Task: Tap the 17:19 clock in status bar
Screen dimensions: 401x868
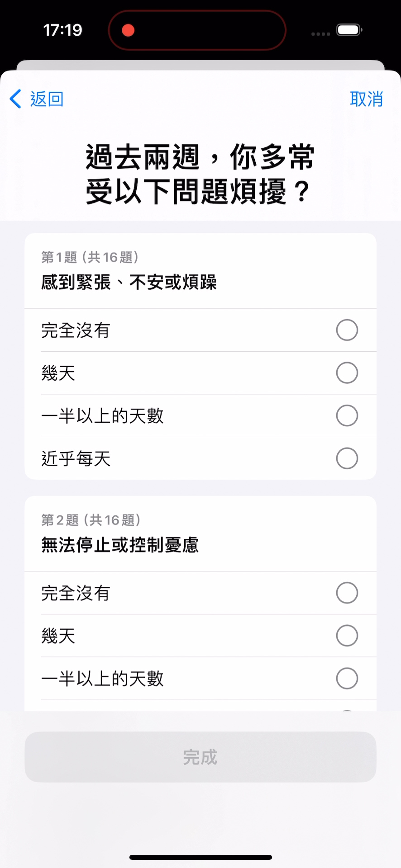Action: click(62, 30)
